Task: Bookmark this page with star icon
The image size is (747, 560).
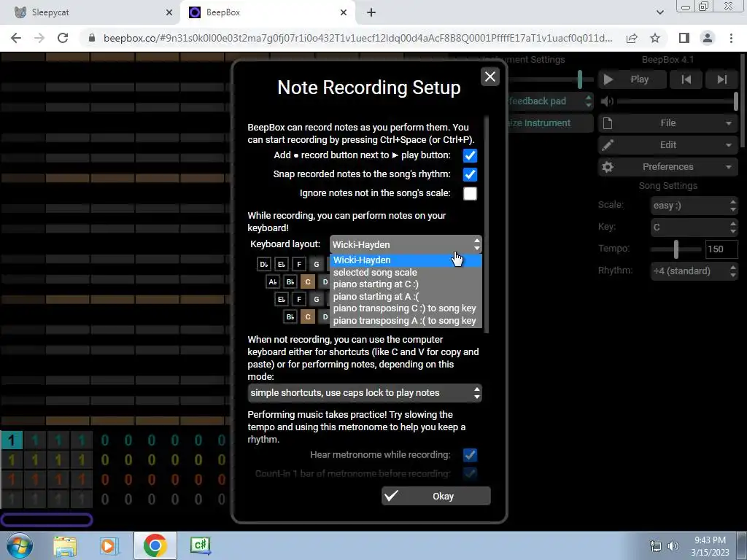Action: (x=655, y=38)
